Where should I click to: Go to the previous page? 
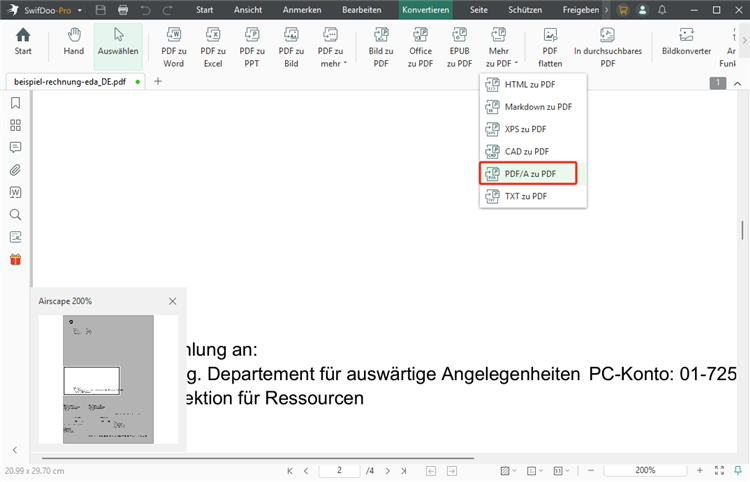tap(306, 471)
